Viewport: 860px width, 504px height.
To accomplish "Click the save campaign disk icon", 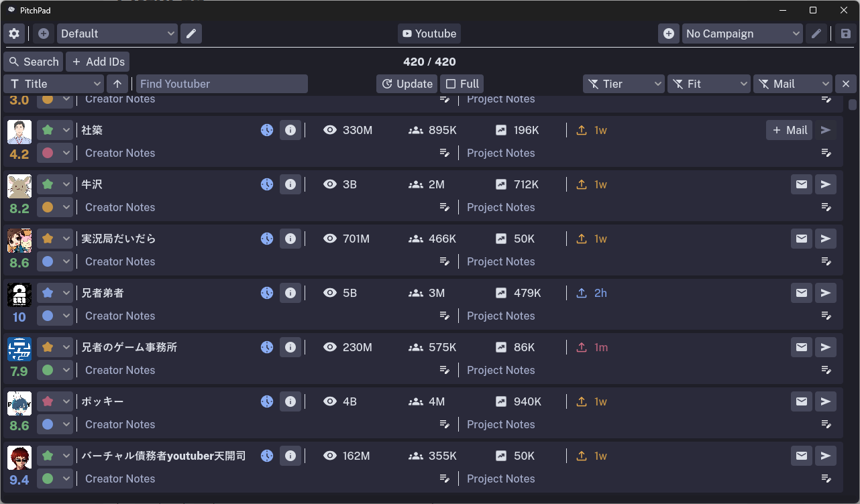I will (845, 34).
